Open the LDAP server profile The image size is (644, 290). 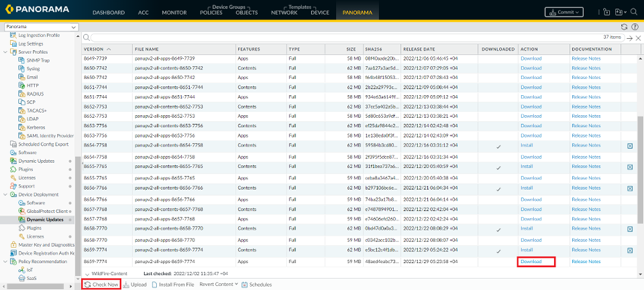tap(32, 119)
